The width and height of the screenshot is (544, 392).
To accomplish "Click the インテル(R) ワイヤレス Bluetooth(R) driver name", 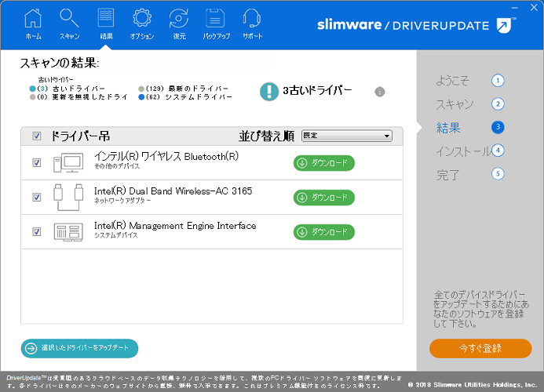I will tap(166, 156).
